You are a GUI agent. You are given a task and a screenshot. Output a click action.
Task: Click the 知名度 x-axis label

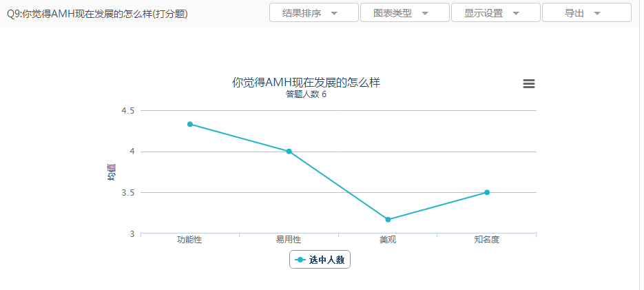pyautogui.click(x=486, y=240)
